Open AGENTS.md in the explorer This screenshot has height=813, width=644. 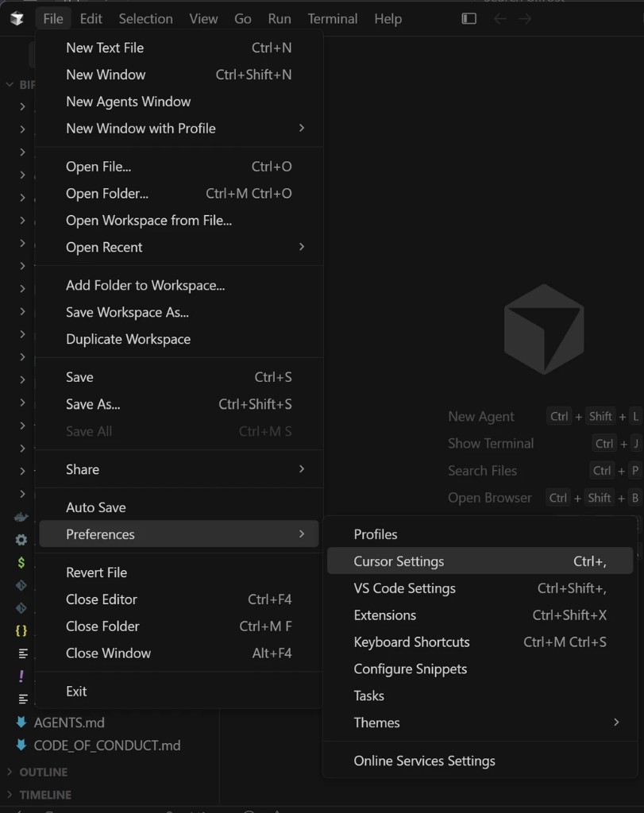tap(69, 722)
